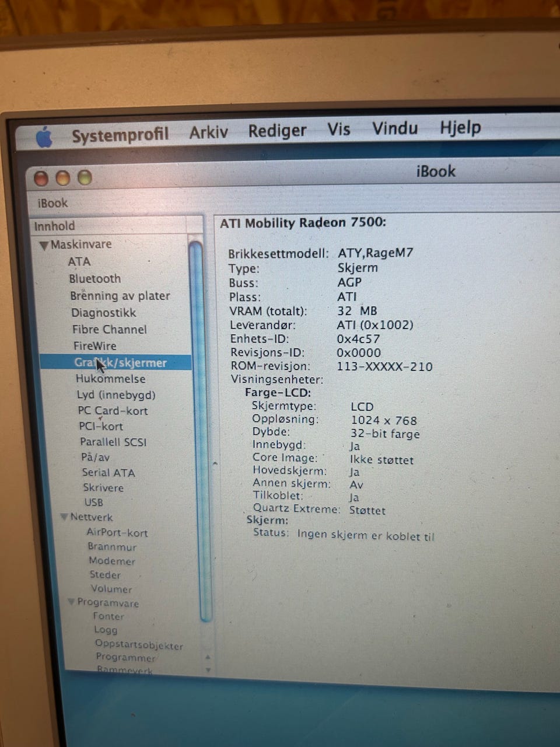Click the red close window button
Image resolution: width=560 pixels, height=747 pixels.
pyautogui.click(x=41, y=178)
